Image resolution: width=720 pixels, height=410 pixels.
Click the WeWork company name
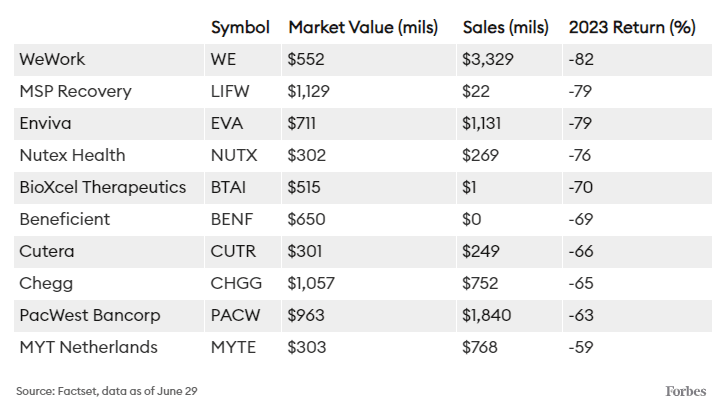tap(52, 59)
